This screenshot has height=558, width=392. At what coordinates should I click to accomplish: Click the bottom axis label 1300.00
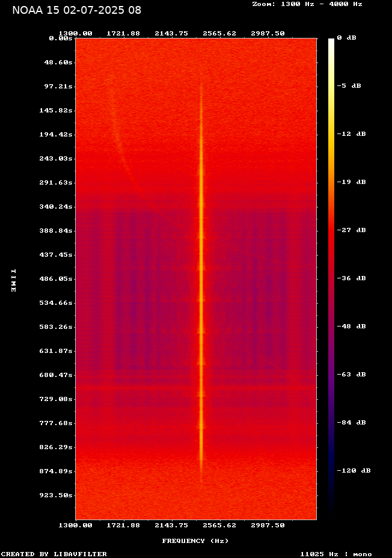75,526
